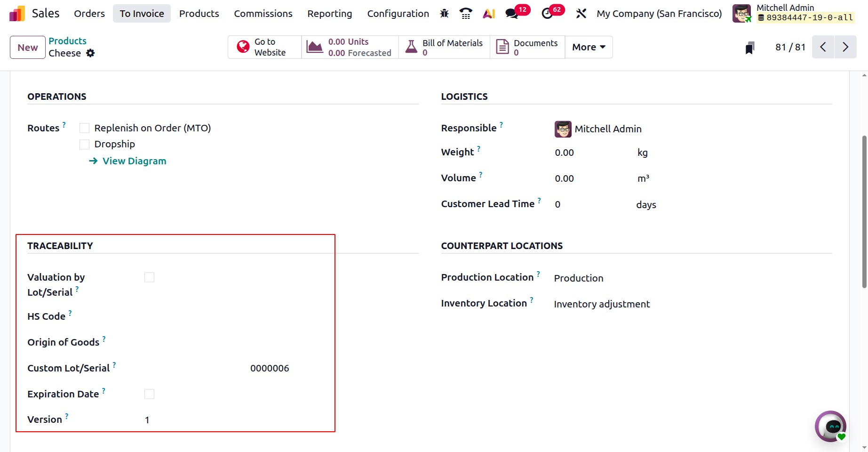Click the View Diagram link
868x452 pixels.
[134, 161]
